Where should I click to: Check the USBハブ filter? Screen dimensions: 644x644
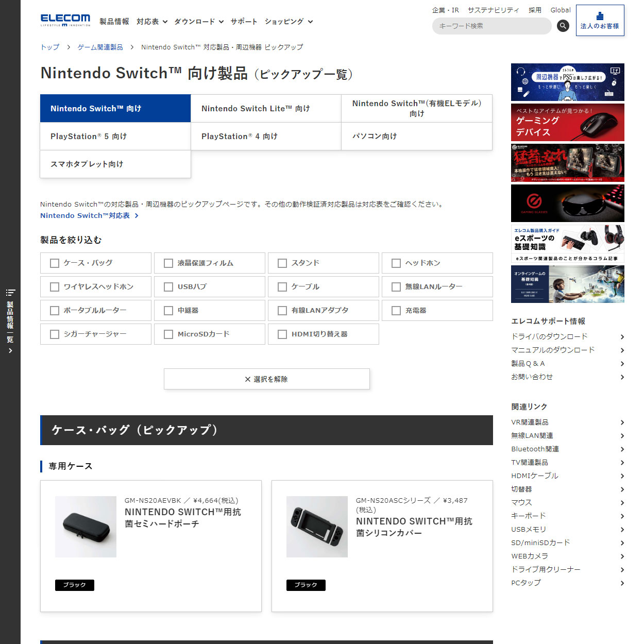tap(168, 287)
